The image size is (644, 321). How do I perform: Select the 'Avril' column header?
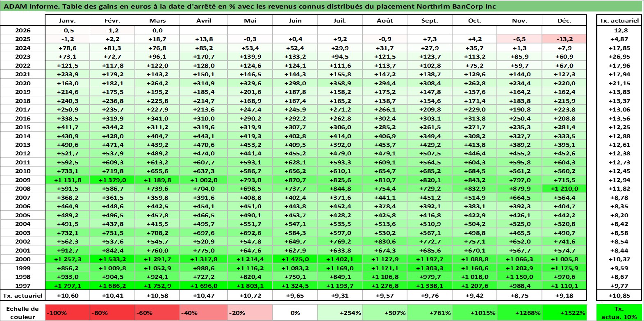click(204, 20)
